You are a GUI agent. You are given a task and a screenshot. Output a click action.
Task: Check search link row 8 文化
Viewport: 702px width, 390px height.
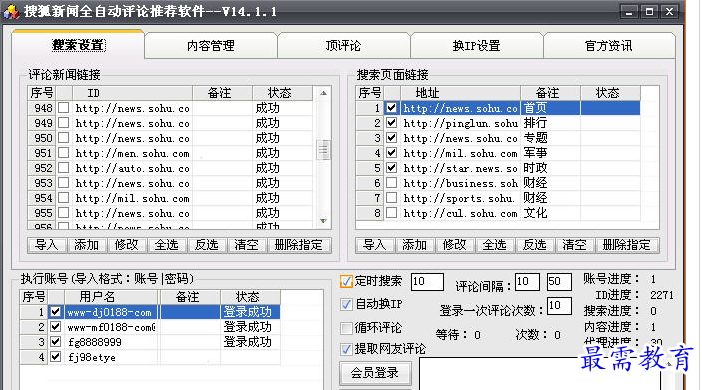tap(392, 213)
